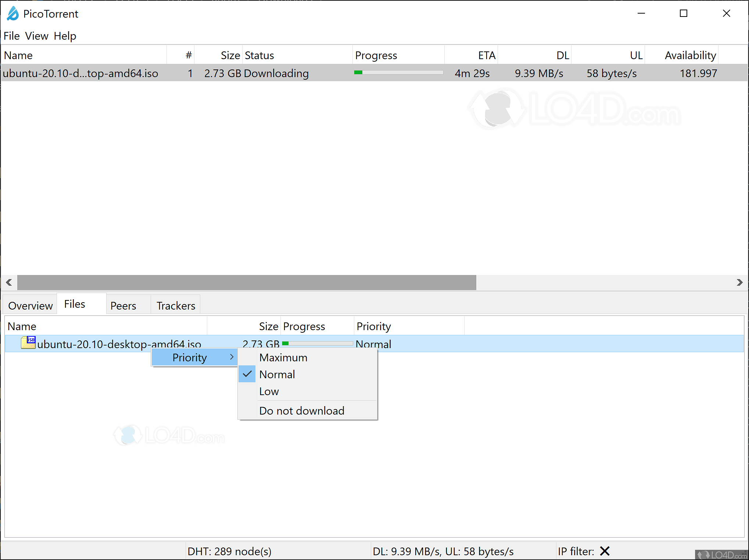This screenshot has height=560, width=749.
Task: Click the download progress bar of the ubuntu torrent
Action: coord(398,72)
